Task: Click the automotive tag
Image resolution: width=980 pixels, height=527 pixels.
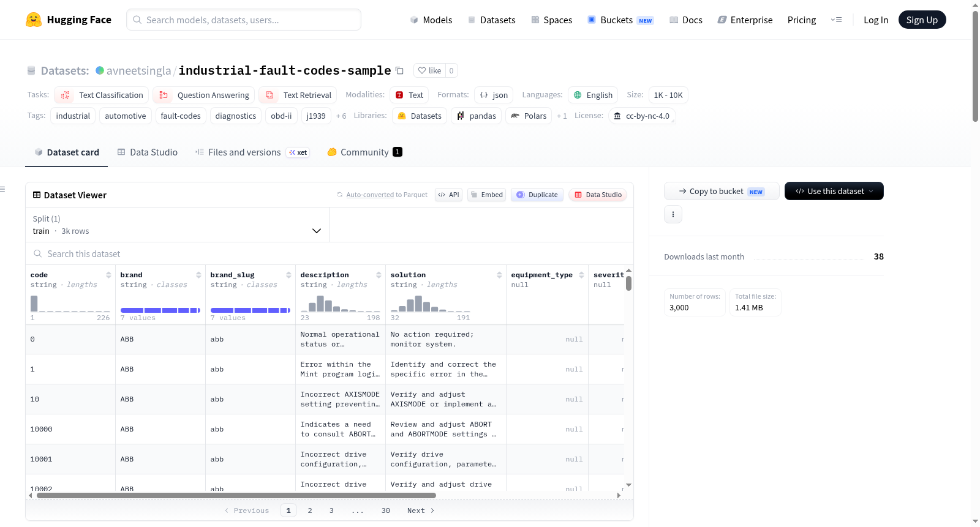Action: (126, 116)
